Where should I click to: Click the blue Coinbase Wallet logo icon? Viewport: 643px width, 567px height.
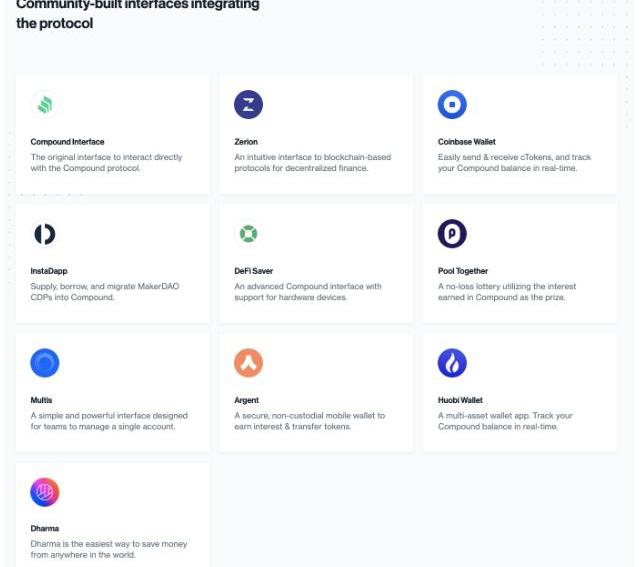452,105
